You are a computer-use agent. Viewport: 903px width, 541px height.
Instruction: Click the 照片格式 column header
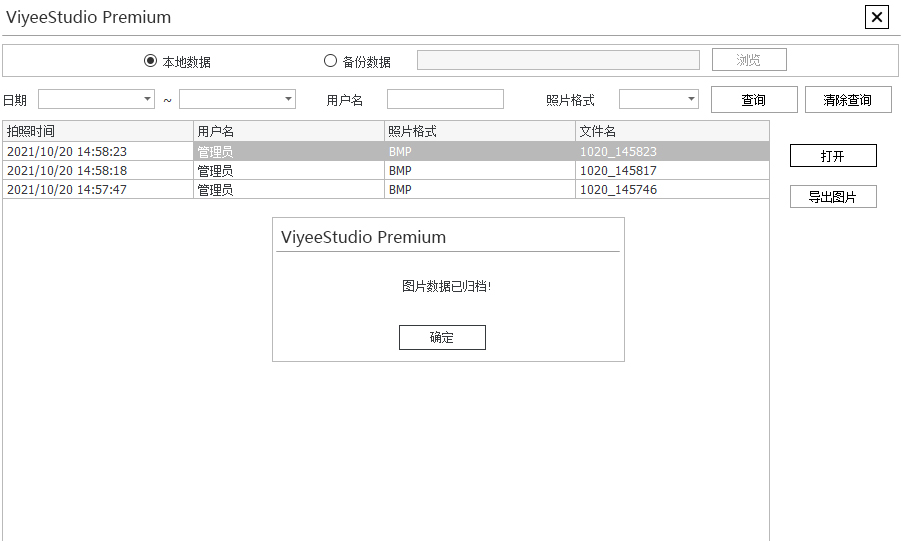click(x=479, y=131)
